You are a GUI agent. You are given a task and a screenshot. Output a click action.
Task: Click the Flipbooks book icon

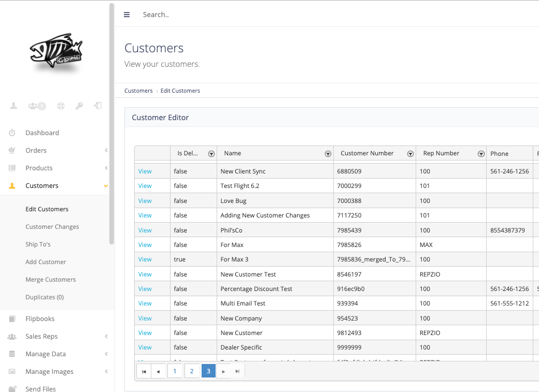(x=12, y=319)
